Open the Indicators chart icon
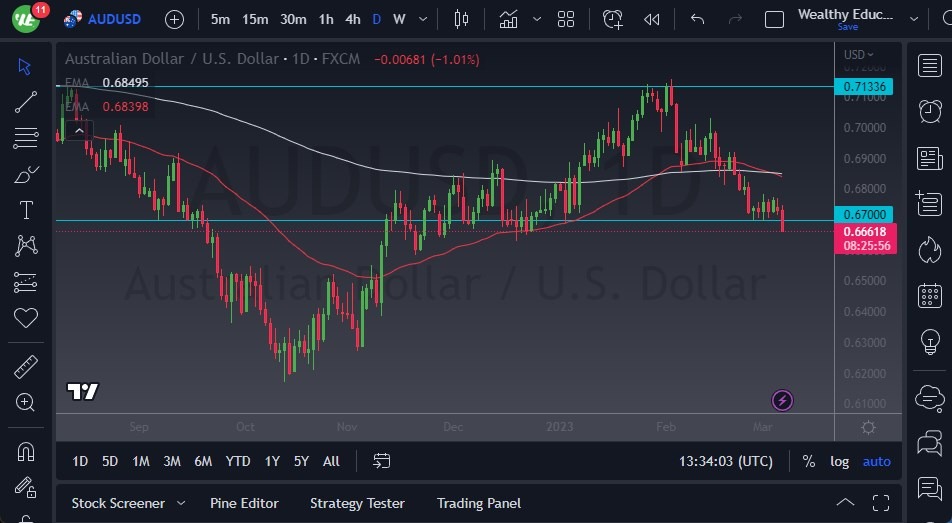The image size is (952, 523). pos(509,19)
